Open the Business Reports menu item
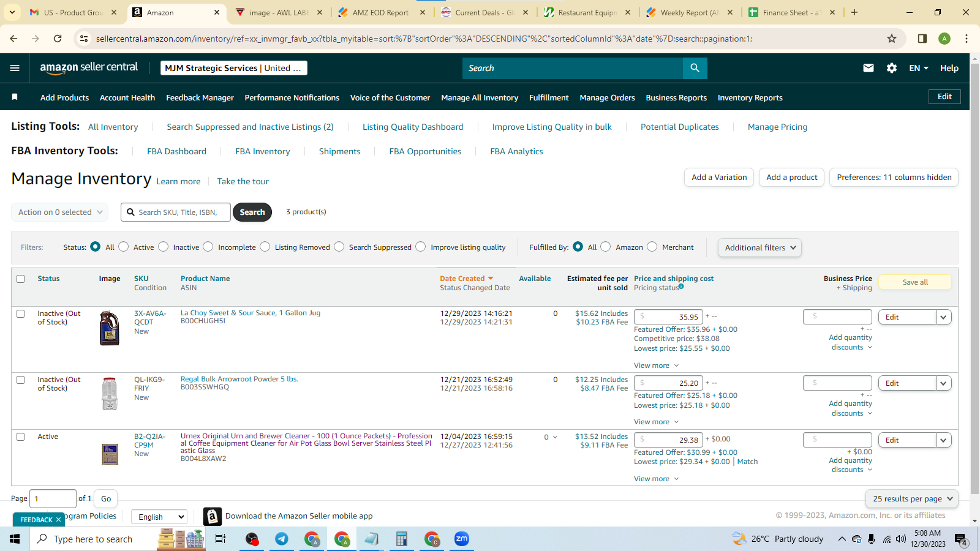 click(x=676, y=97)
